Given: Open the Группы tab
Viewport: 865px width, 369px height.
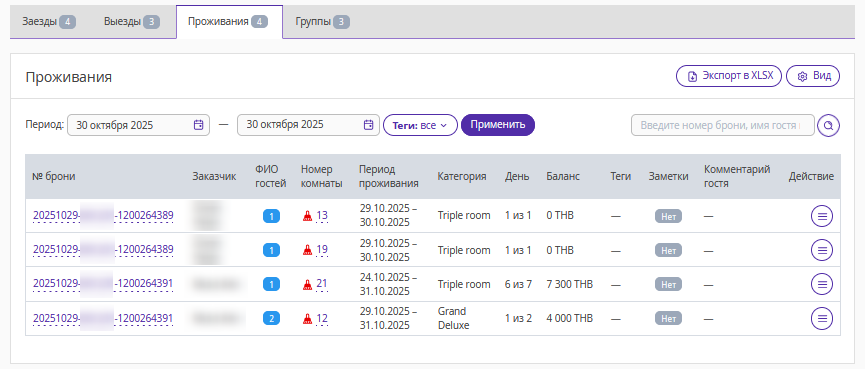Looking at the screenshot, I should tap(322, 22).
